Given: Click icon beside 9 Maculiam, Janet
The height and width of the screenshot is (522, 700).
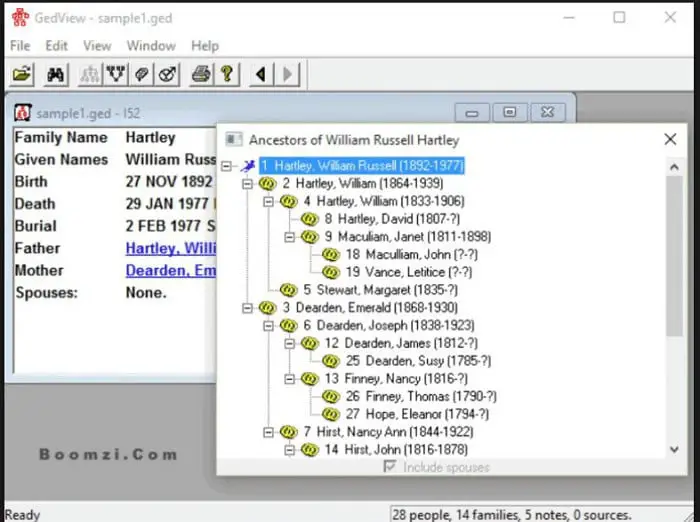Looking at the screenshot, I should (x=309, y=237).
